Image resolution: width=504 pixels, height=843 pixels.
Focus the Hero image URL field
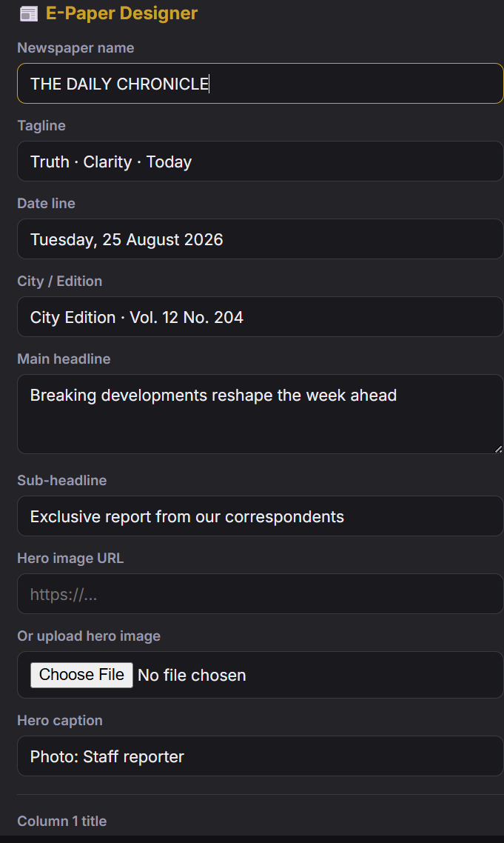(260, 593)
